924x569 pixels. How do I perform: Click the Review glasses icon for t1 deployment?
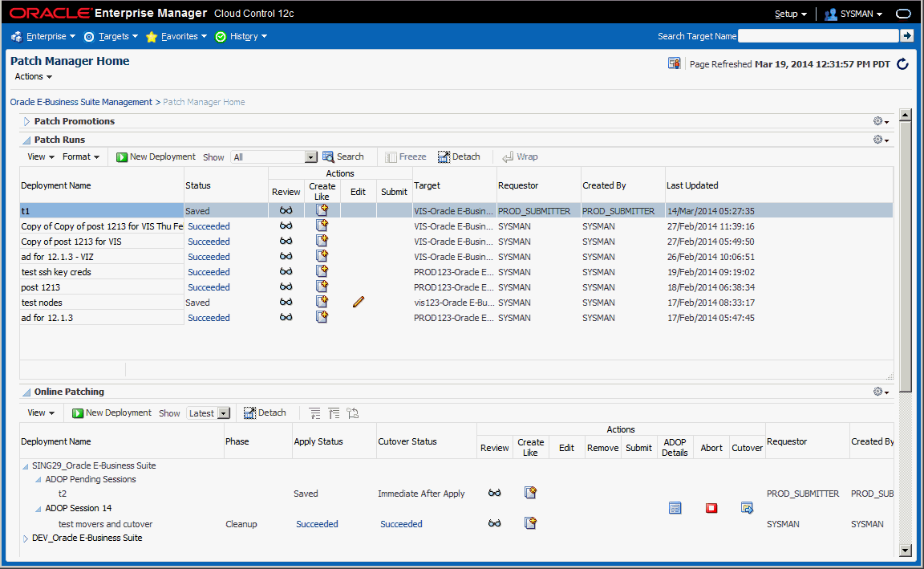(286, 210)
